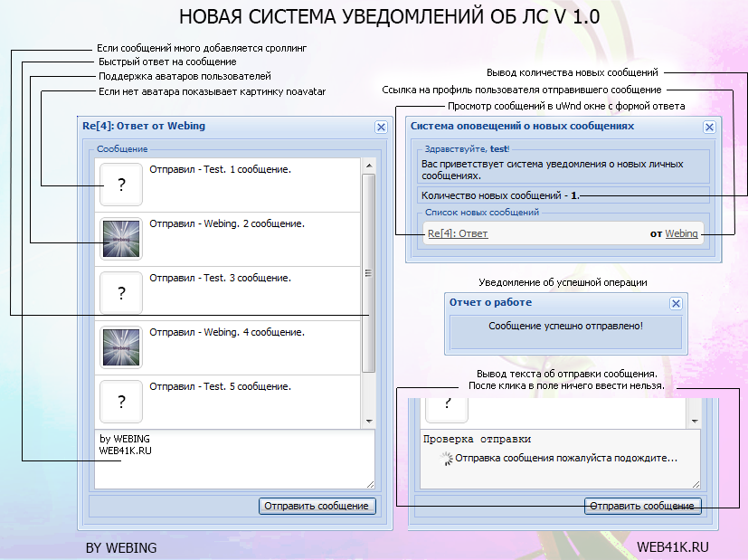The width and height of the screenshot is (748, 560).
Task: Open the 'Re[4]: Ответ' message link
Action: click(458, 233)
